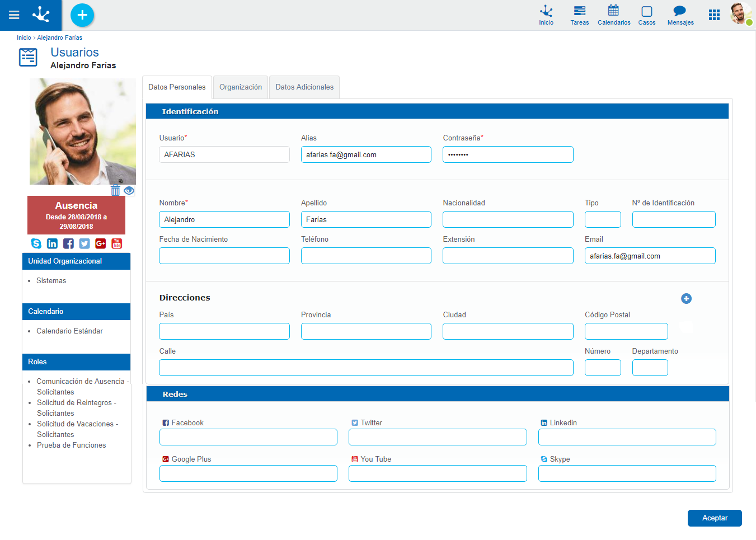Open the hamburger menu

(14, 15)
